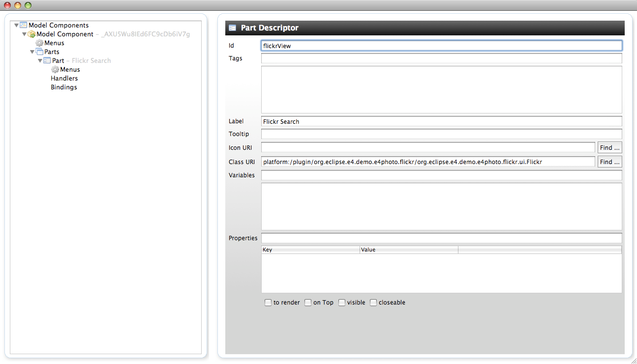Collapse the Model Components root node
This screenshot has height=364, width=637.
(17, 25)
